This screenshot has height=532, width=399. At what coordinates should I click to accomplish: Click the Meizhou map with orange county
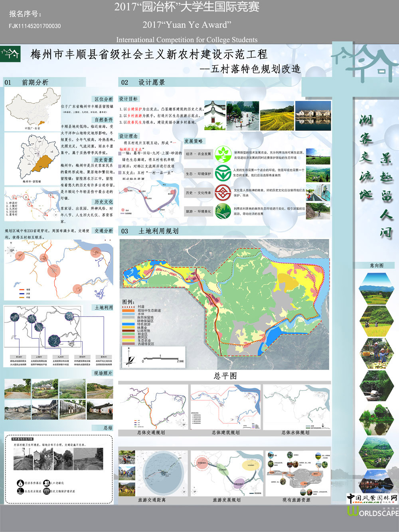tap(32, 158)
